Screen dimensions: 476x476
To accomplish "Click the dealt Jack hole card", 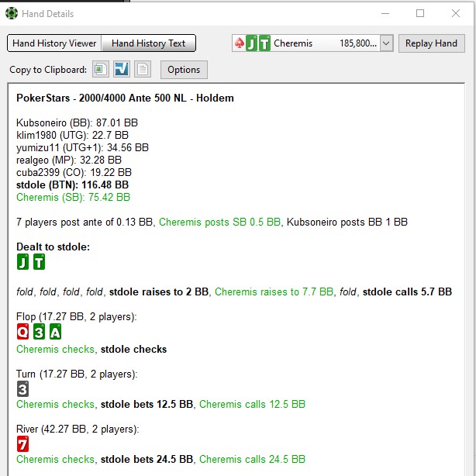I will click(x=22, y=262).
